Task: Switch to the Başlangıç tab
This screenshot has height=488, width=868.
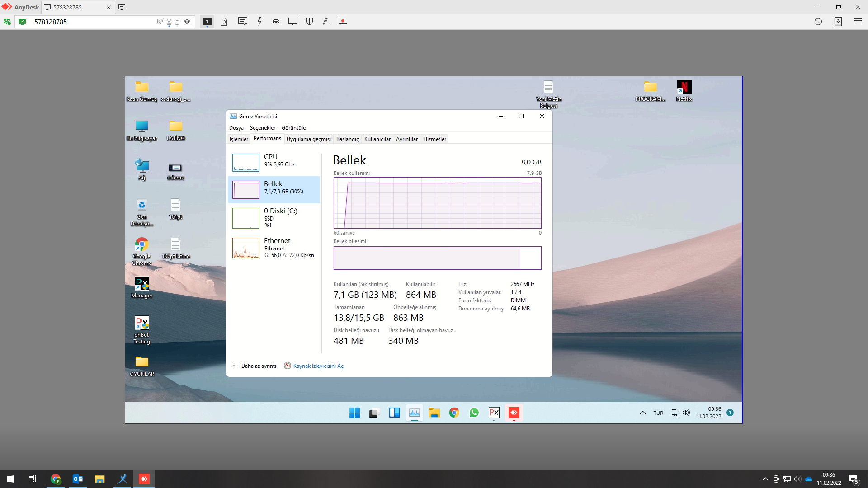Action: click(x=348, y=139)
